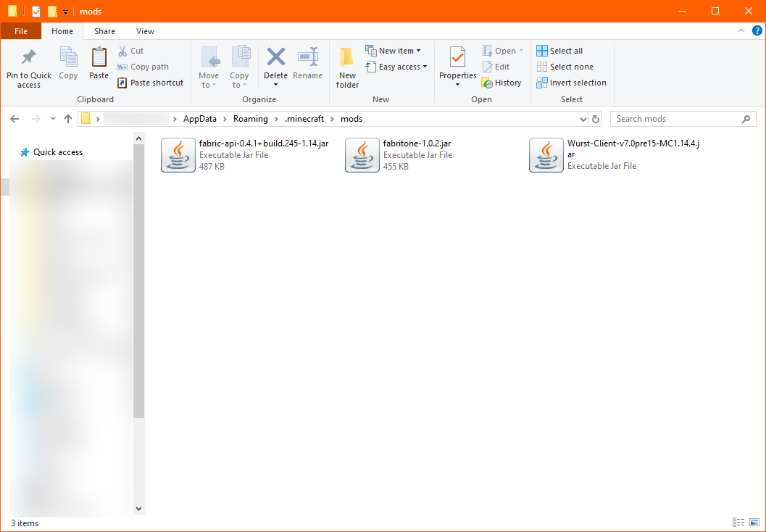Click Paste shortcut in ribbon

tap(151, 83)
